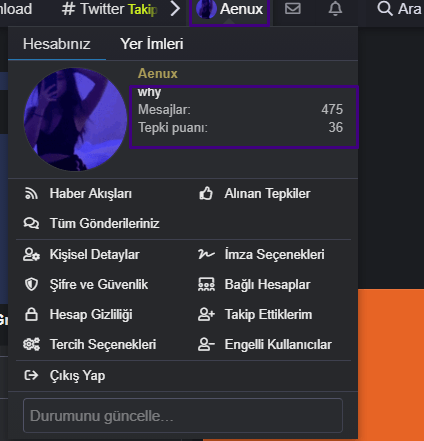The width and height of the screenshot is (424, 441).
Task: Focus the Durumunu güncelle status field
Action: click(183, 415)
